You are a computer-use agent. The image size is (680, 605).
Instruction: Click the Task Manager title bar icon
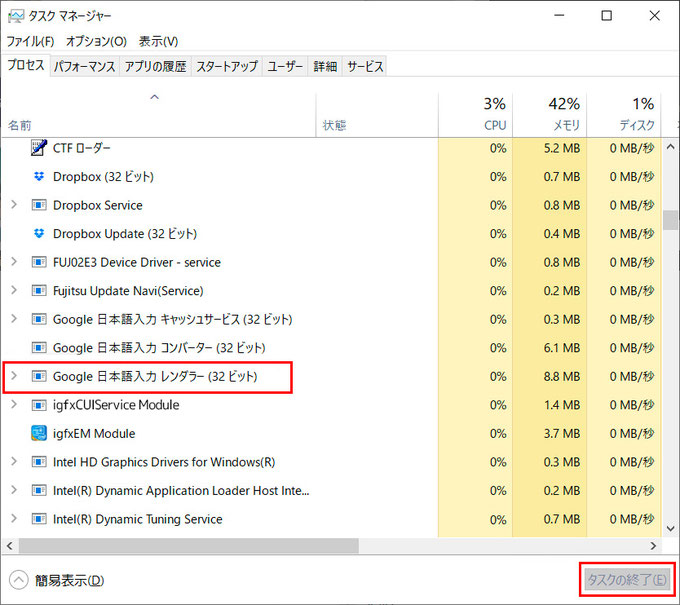16,16
